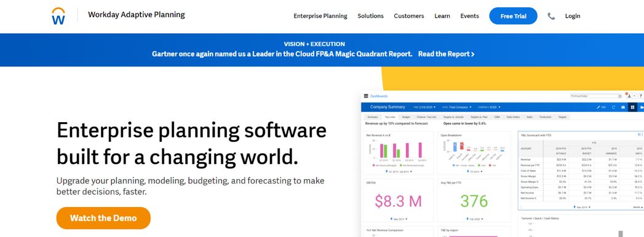Open P&L Scorecard Mar 2019 dropdown
This screenshot has width=644, height=237.
582,207
